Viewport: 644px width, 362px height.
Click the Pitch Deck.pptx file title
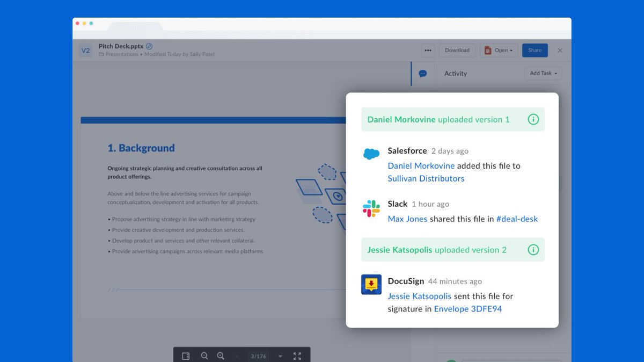[x=121, y=46]
